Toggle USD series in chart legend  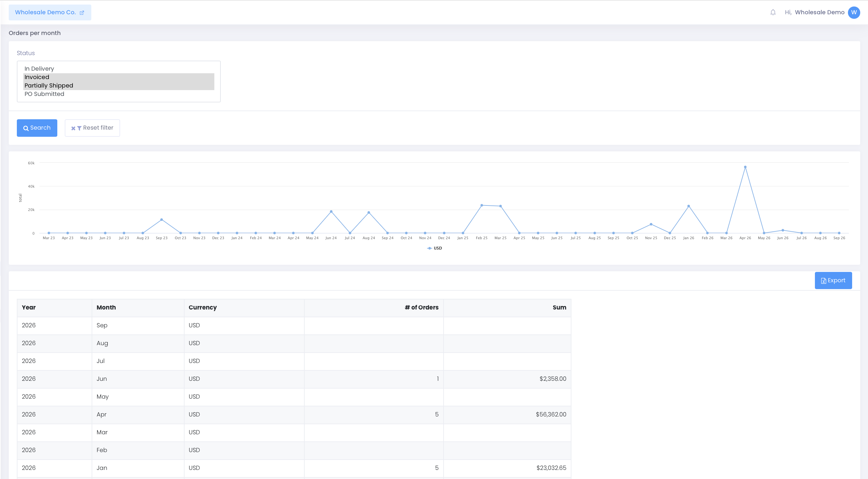pos(434,248)
